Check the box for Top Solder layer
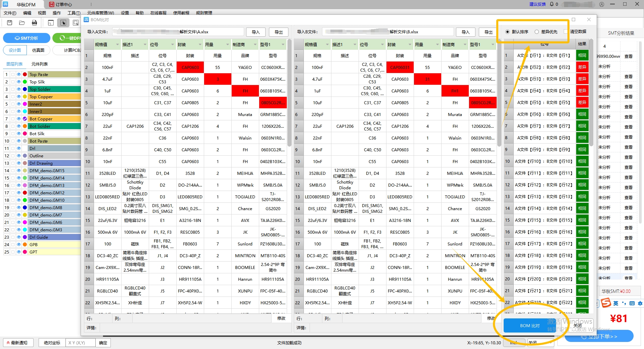Viewport: 644px width, 349px height. coord(13,89)
